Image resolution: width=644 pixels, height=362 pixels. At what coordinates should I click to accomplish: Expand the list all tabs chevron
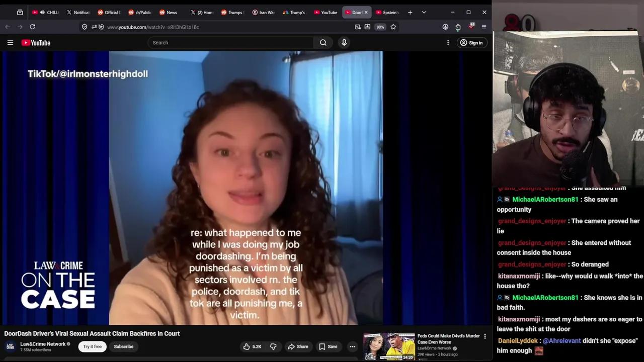(x=424, y=12)
